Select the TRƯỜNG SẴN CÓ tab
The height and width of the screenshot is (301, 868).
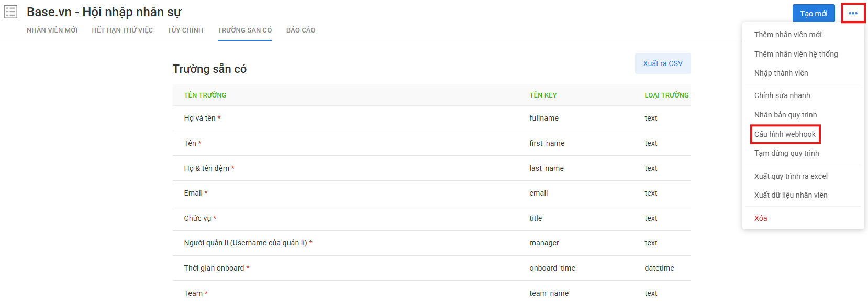[244, 30]
